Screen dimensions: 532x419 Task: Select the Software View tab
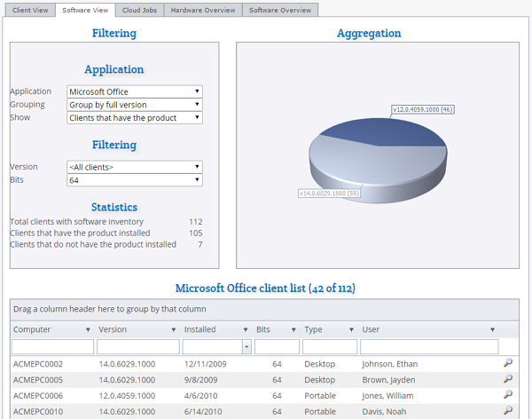click(x=85, y=10)
